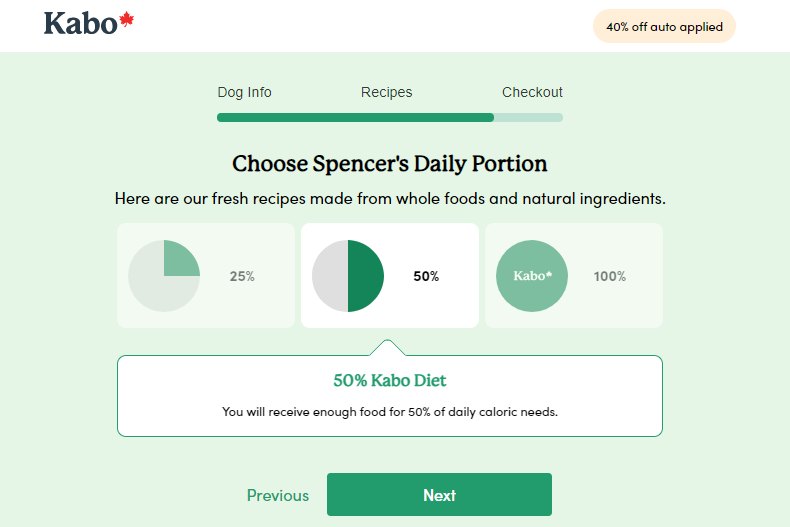Go to the Checkout step

(x=532, y=92)
